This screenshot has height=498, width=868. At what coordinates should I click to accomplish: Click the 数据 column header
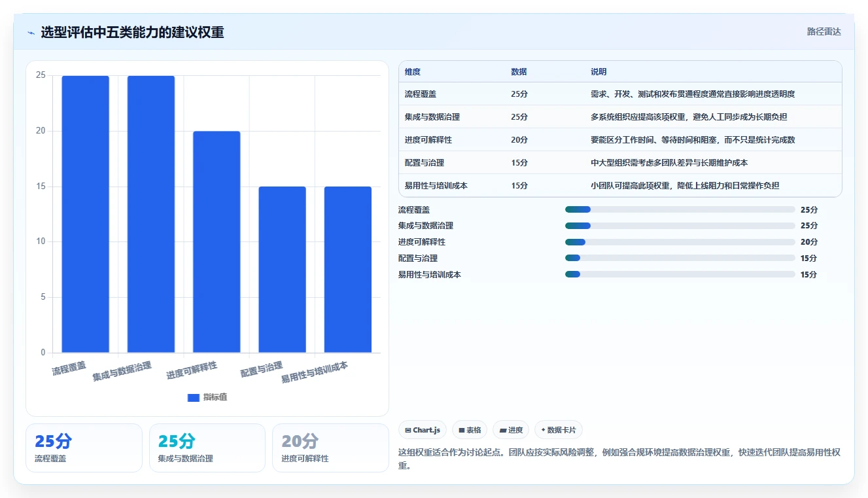tap(519, 72)
